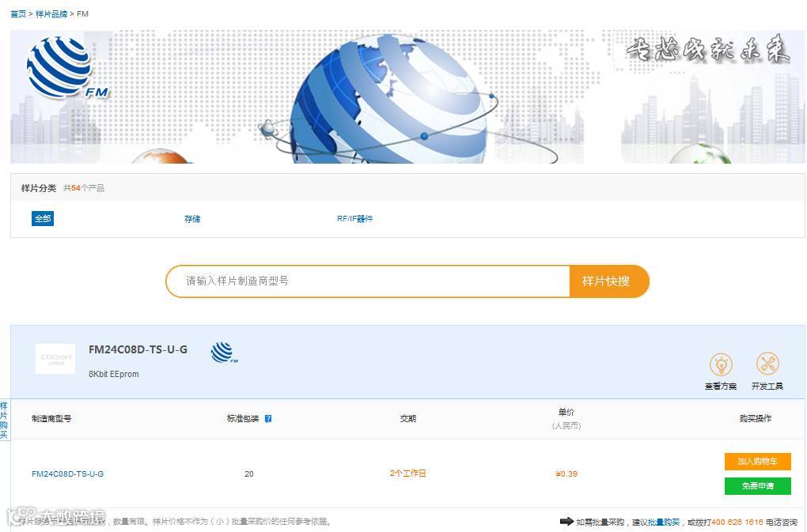The image size is (807, 532).
Task: Click the FM globe logo in banner
Action: [x=67, y=67]
